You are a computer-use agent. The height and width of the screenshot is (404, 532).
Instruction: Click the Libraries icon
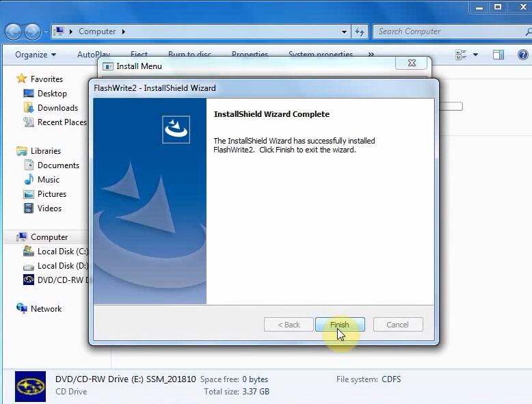(x=22, y=151)
